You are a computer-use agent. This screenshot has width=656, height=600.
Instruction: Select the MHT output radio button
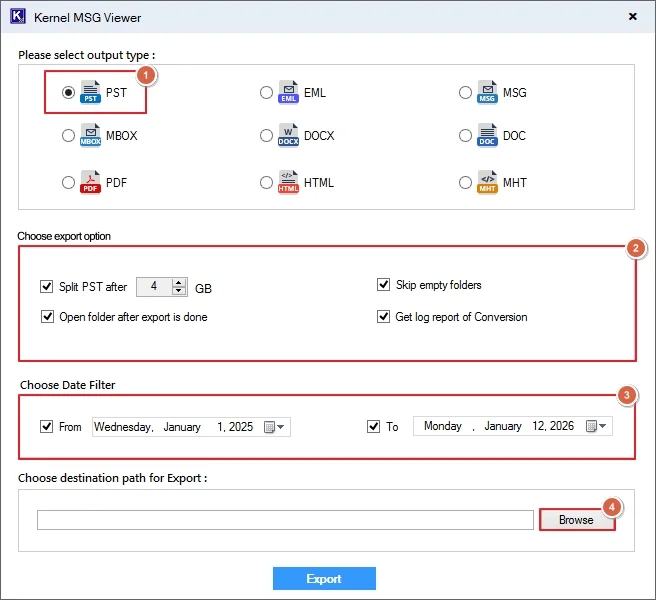point(465,182)
